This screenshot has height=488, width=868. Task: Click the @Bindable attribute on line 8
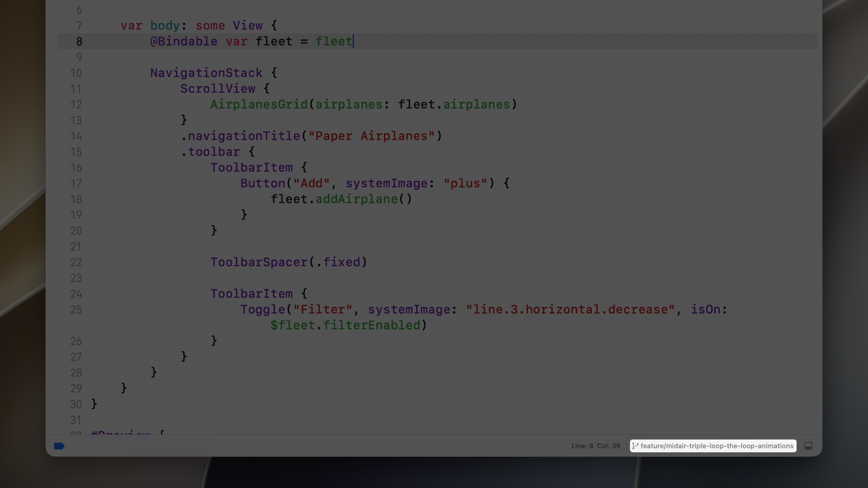pyautogui.click(x=184, y=42)
